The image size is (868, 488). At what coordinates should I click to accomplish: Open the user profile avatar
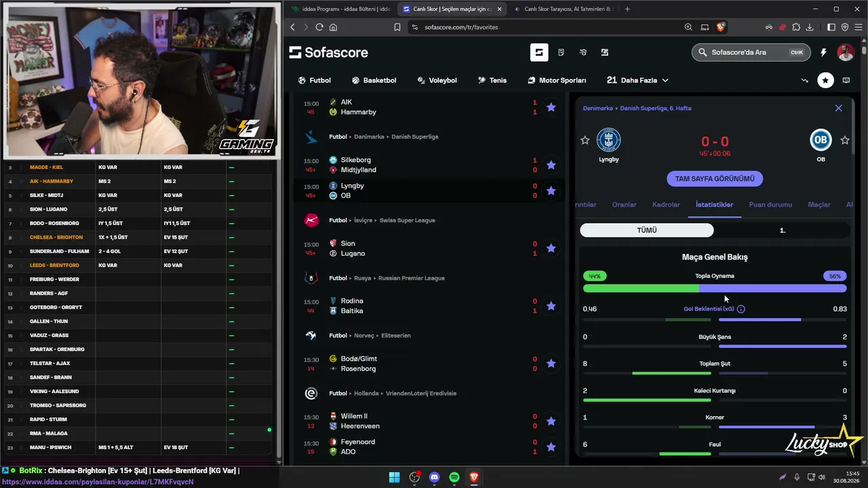point(846,52)
